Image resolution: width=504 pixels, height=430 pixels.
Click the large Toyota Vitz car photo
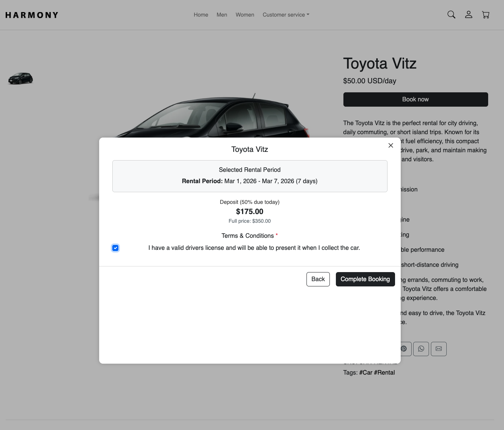coord(211,115)
